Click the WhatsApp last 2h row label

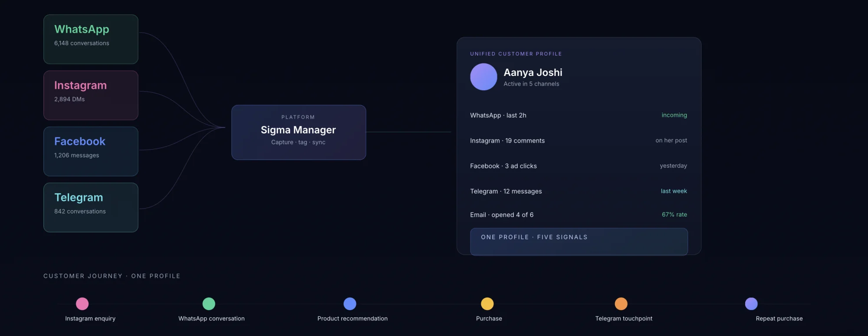(x=498, y=115)
